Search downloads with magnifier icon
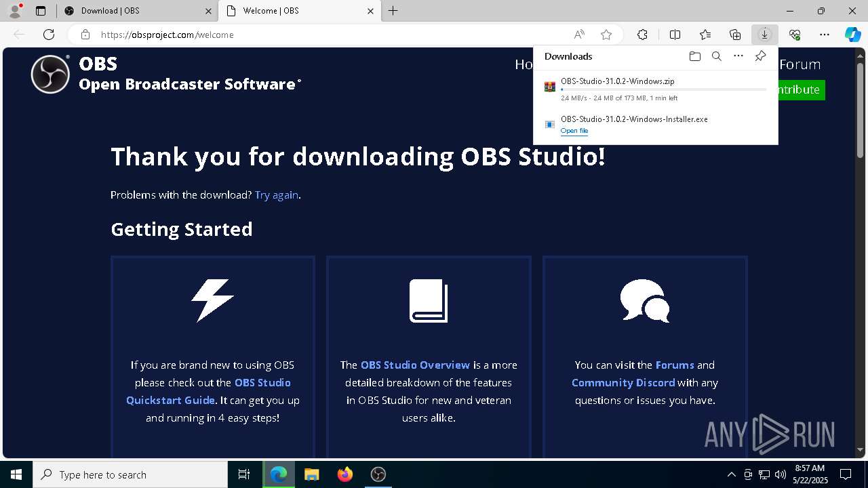 716,56
